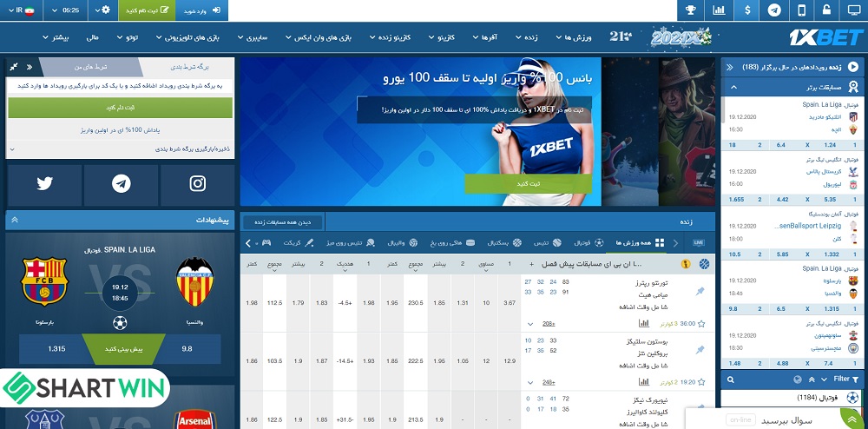This screenshot has width=868, height=429.
Task: Click the وارد شوید login button
Action: coord(201,10)
